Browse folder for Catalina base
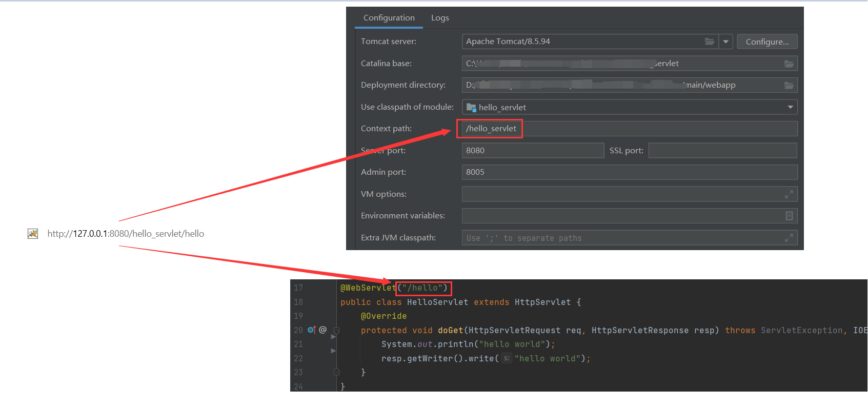This screenshot has width=868, height=409. point(789,64)
